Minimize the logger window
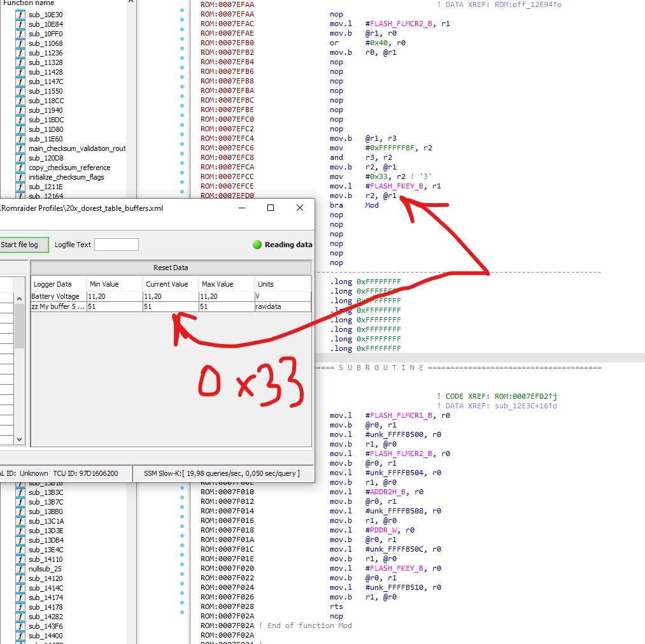Viewport: 645px width, 644px height. 242,208
